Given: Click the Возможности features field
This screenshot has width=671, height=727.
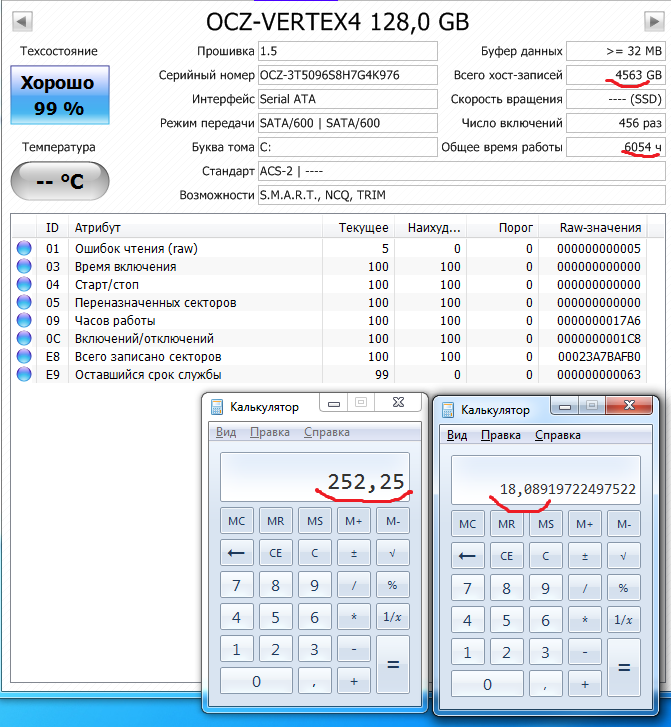Looking at the screenshot, I should click(462, 195).
